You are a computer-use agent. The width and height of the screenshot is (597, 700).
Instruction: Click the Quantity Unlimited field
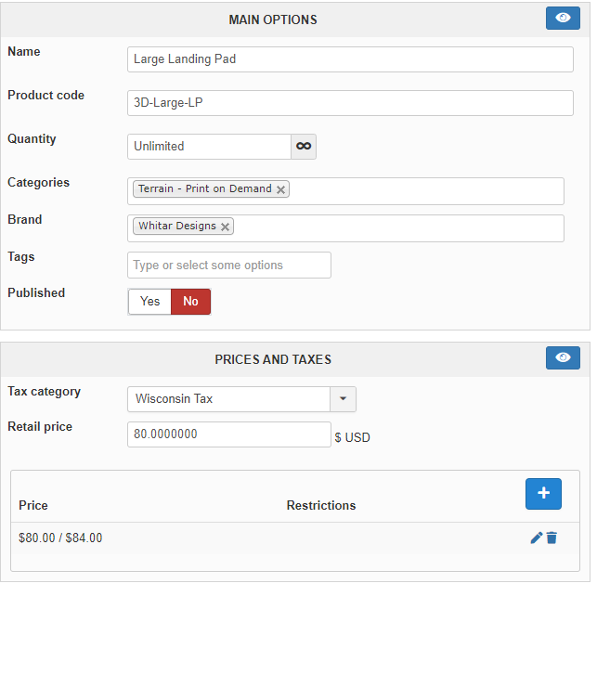(x=209, y=147)
